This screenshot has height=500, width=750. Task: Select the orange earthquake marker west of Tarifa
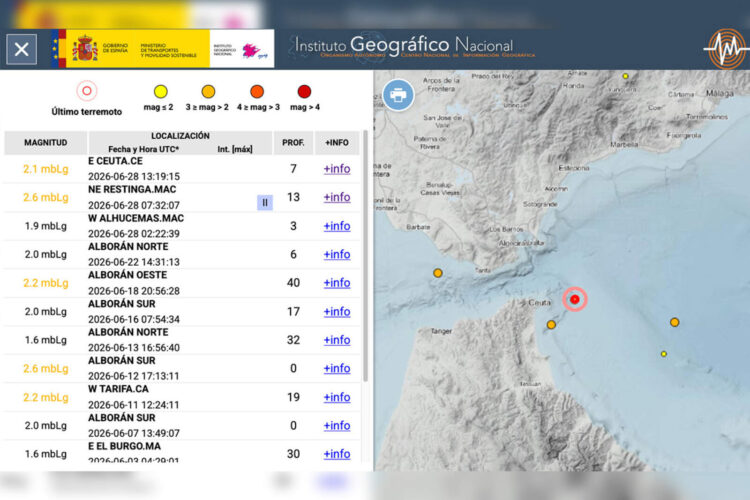click(x=438, y=273)
